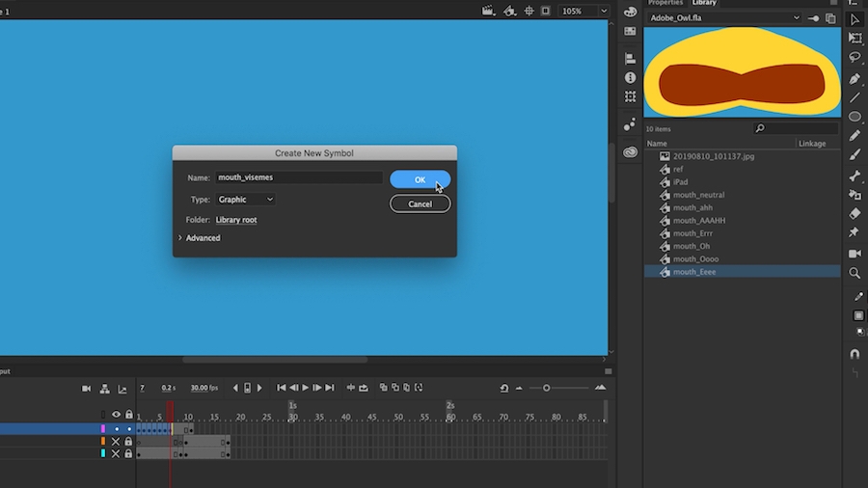The height and width of the screenshot is (488, 868).
Task: Open the symbol Type dropdown showing Graphic
Action: [245, 200]
